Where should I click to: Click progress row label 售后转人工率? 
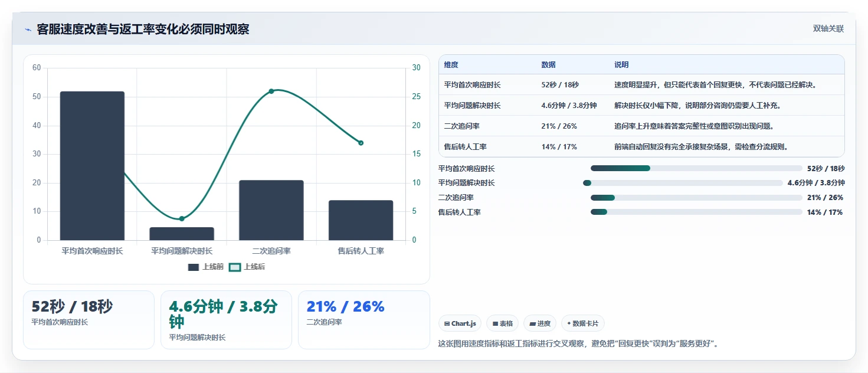459,212
